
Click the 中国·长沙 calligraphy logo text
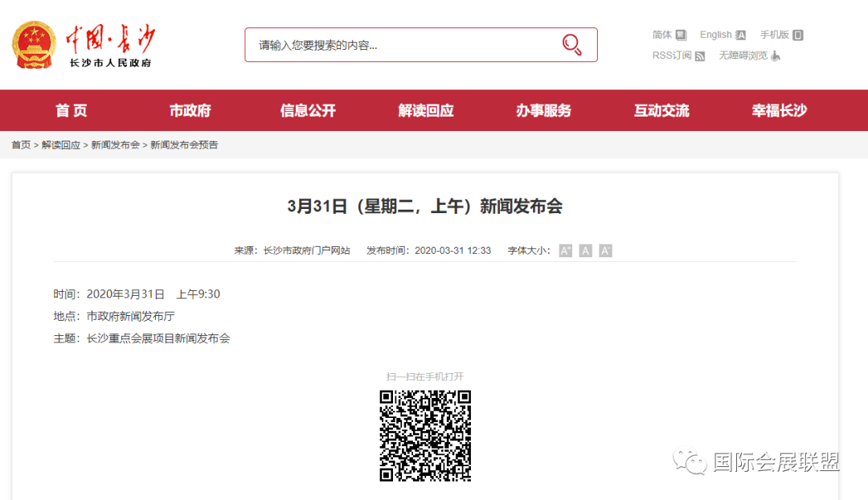pyautogui.click(x=110, y=39)
